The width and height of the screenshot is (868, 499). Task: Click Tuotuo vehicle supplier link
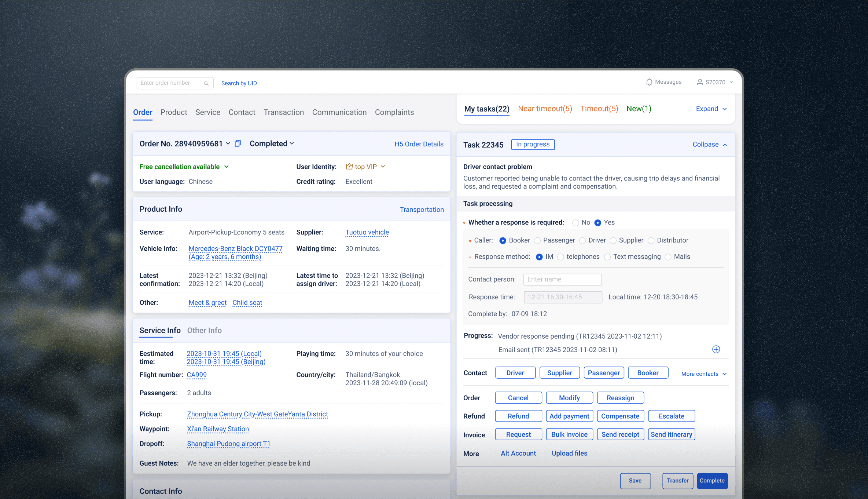367,232
